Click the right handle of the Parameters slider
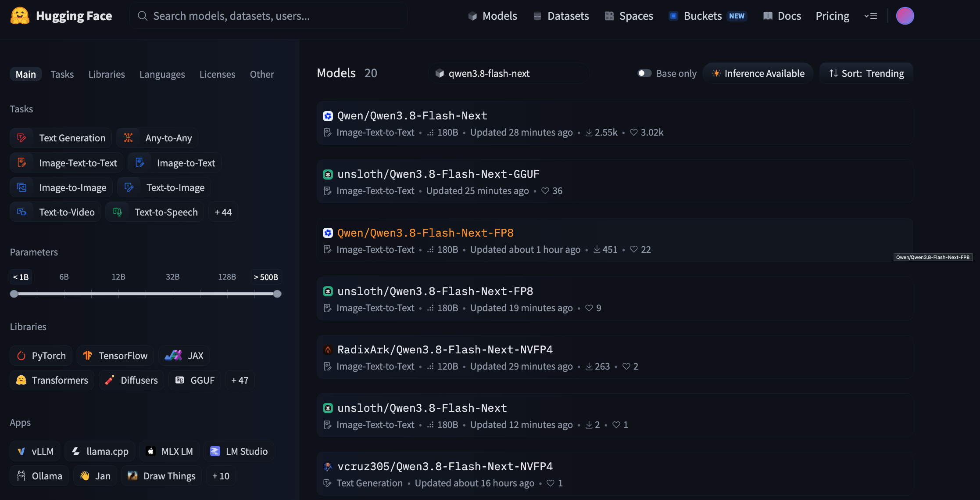 point(277,294)
